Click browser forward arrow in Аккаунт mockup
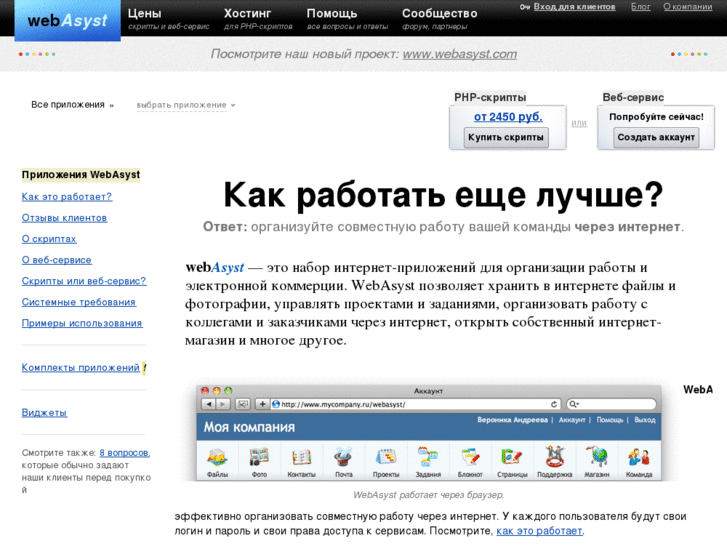Image resolution: width=727 pixels, height=545 pixels. [223, 404]
